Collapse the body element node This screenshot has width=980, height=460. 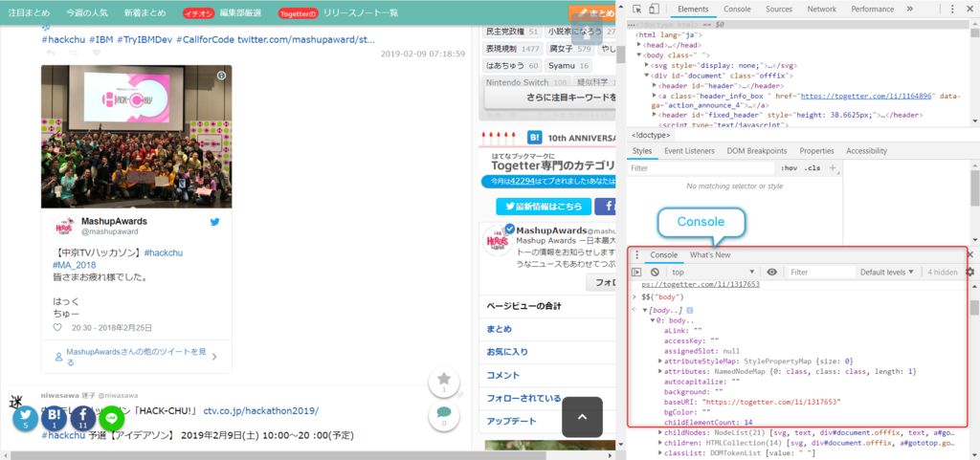pyautogui.click(x=639, y=55)
